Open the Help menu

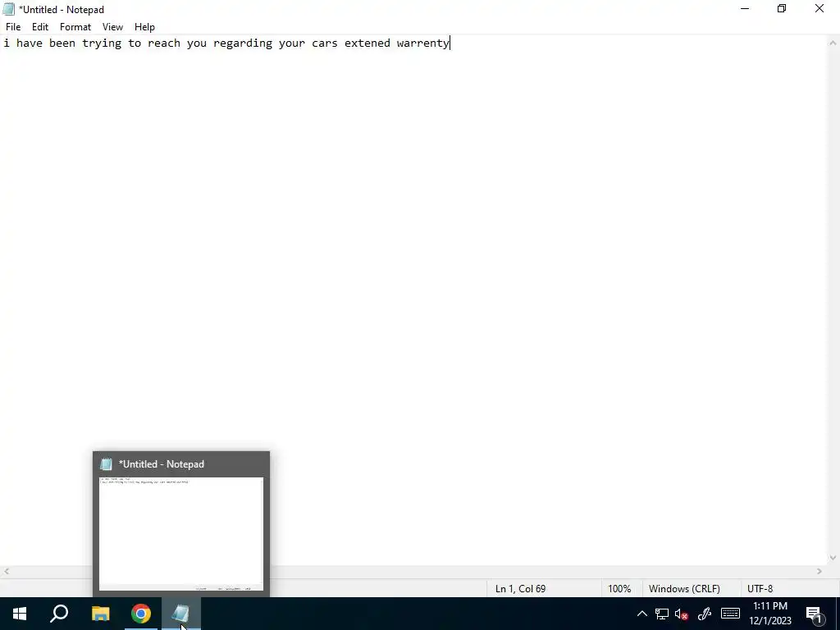point(144,27)
